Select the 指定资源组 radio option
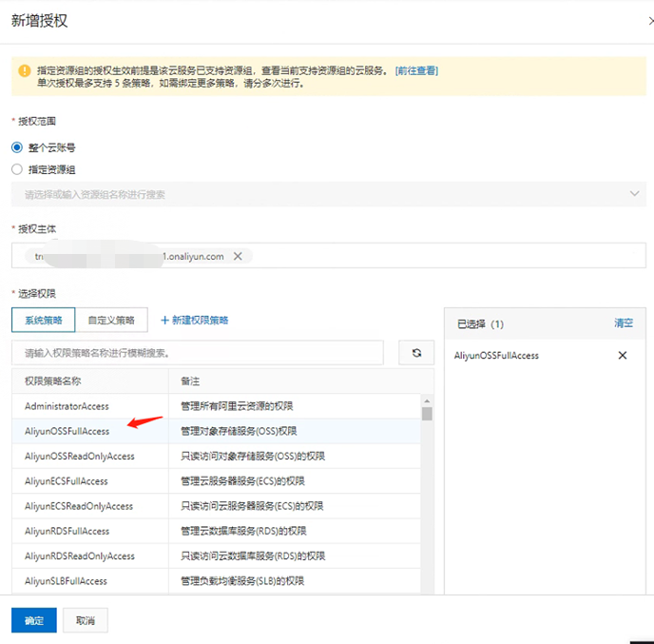The image size is (654, 644). [17, 169]
